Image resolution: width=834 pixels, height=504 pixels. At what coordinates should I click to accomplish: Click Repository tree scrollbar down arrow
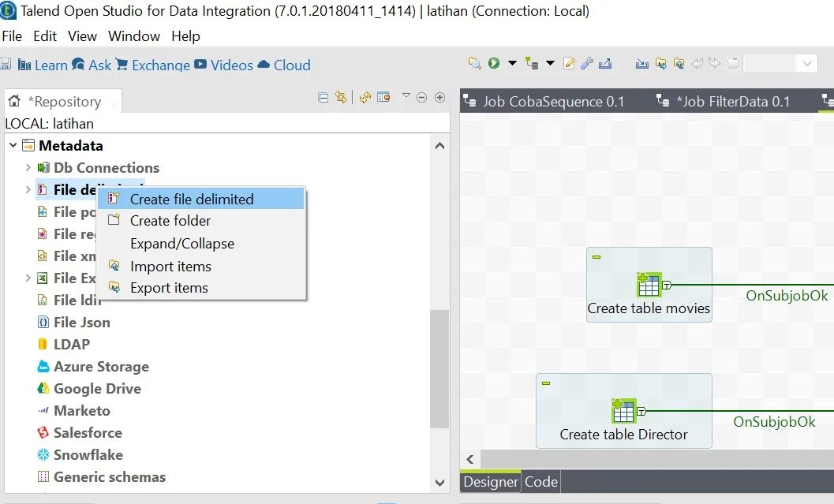439,483
